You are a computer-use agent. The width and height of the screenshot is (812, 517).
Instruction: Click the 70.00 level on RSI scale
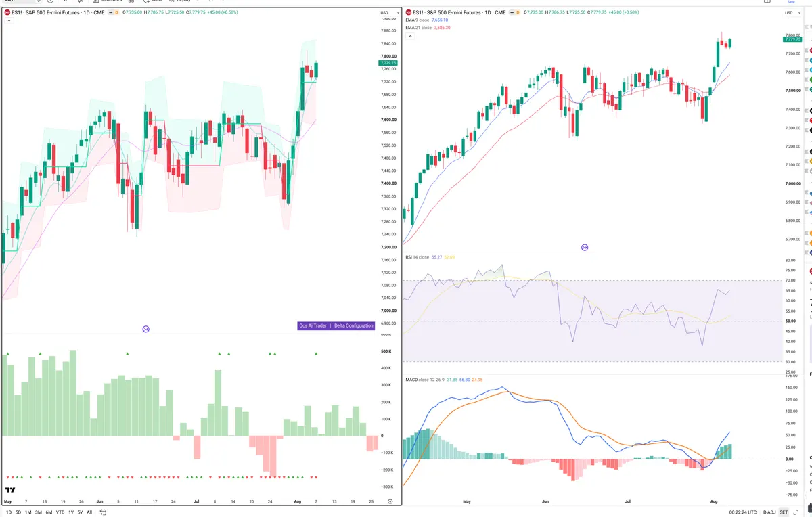[x=790, y=280]
